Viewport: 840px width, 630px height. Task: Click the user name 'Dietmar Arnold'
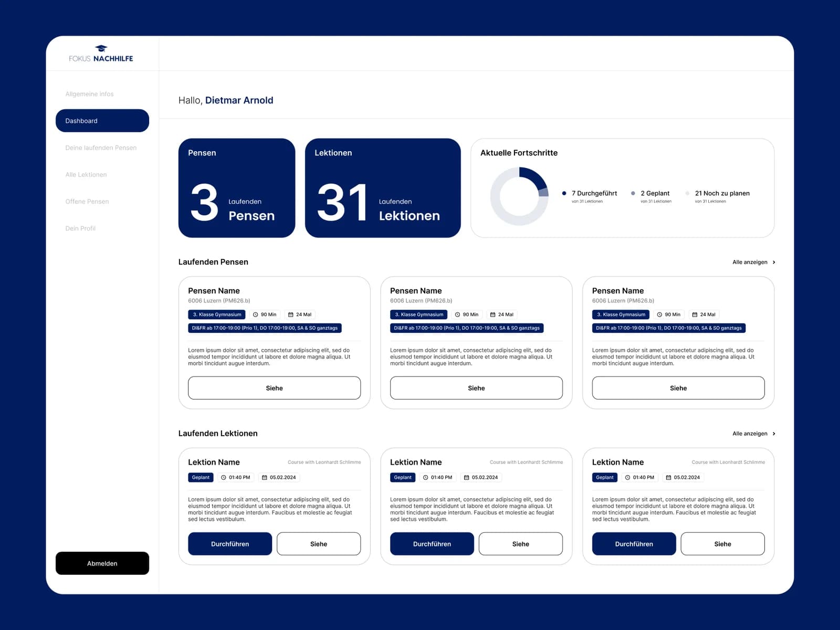pyautogui.click(x=239, y=100)
